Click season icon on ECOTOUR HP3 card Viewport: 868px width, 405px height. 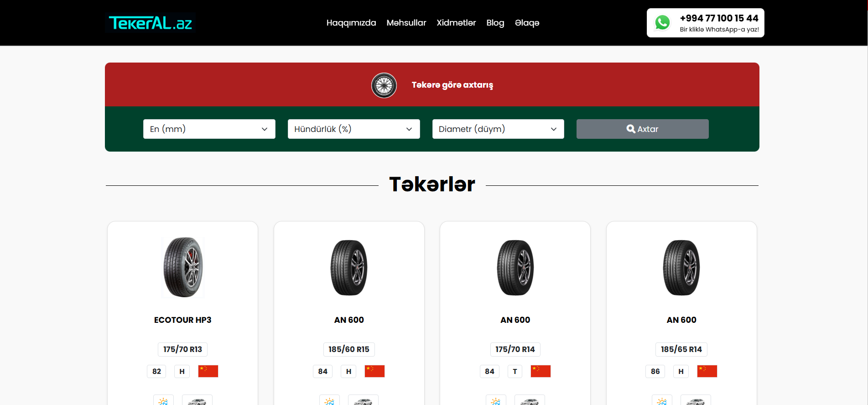click(163, 401)
